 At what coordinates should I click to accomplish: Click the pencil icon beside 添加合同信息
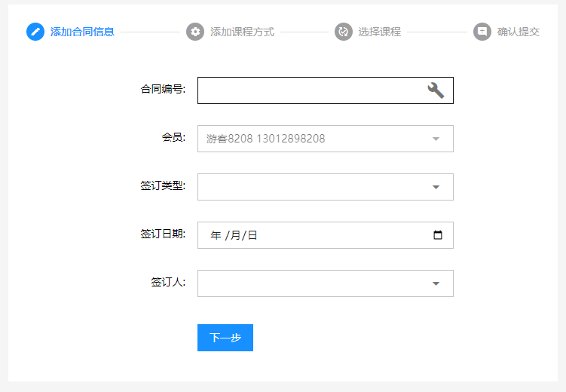click(x=35, y=32)
